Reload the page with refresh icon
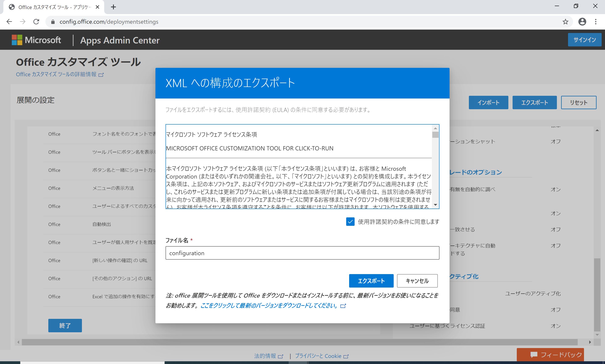Image resolution: width=605 pixels, height=364 pixels. pos(36,22)
